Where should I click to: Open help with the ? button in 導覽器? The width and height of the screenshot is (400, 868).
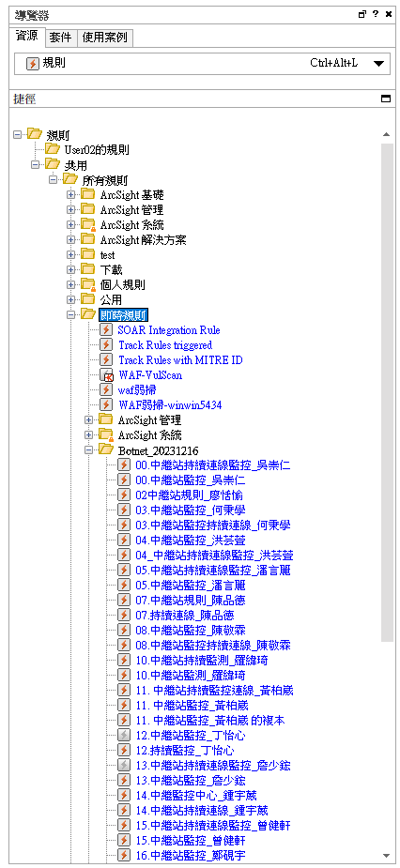click(x=375, y=14)
